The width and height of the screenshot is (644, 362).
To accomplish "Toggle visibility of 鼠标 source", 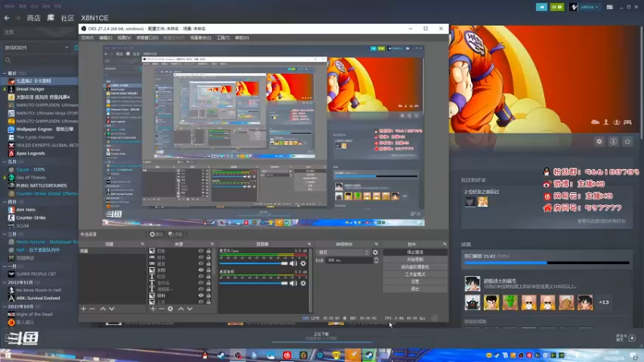I will (x=200, y=257).
